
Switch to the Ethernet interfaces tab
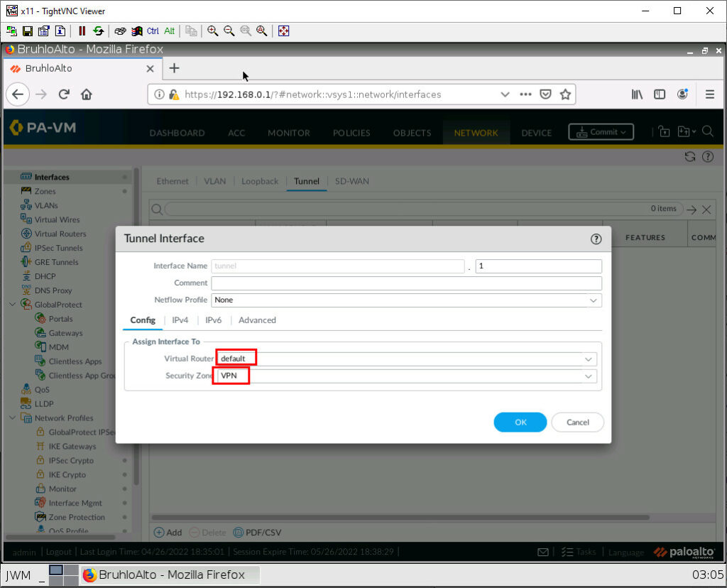coord(173,181)
